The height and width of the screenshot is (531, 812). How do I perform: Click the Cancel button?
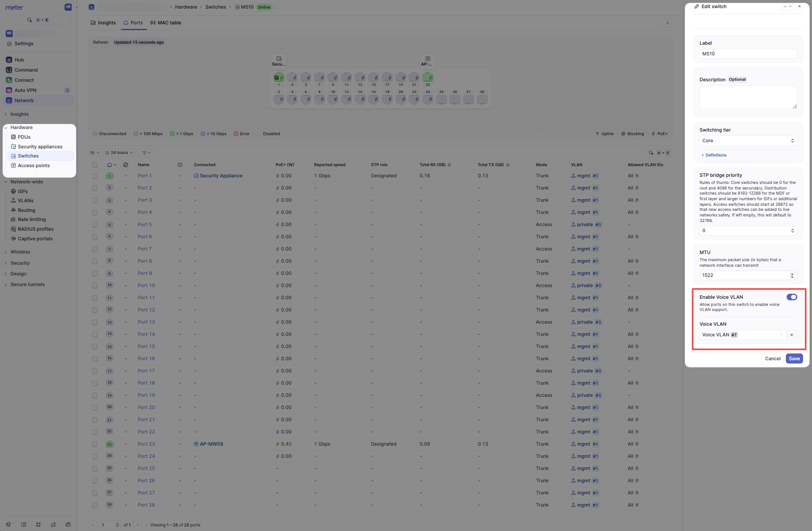point(772,359)
